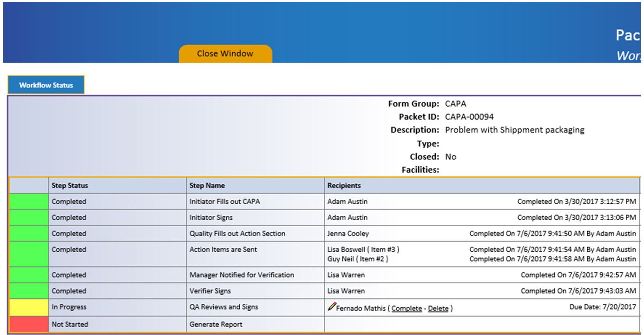Click the Close Window button

click(225, 54)
